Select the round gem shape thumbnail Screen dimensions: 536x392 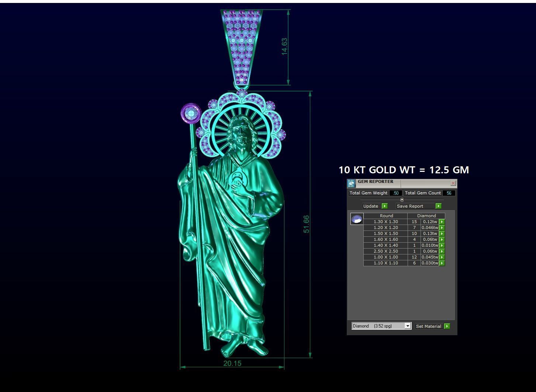pos(357,219)
